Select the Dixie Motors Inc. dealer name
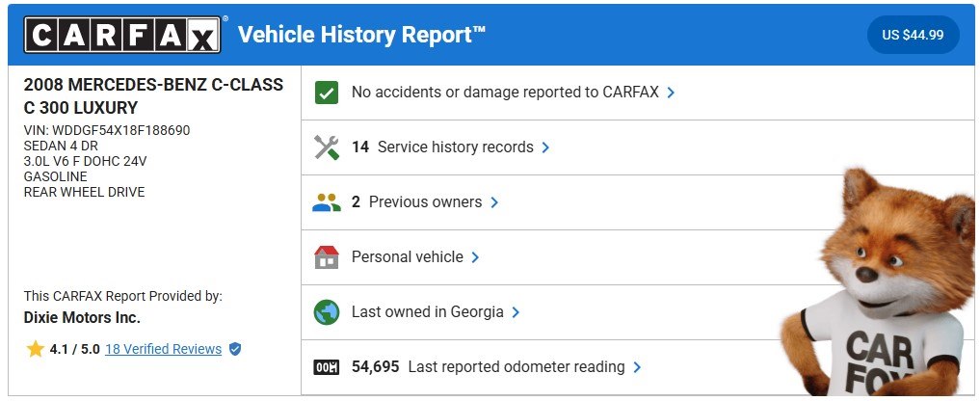This screenshot has height=401, width=980. 82,317
